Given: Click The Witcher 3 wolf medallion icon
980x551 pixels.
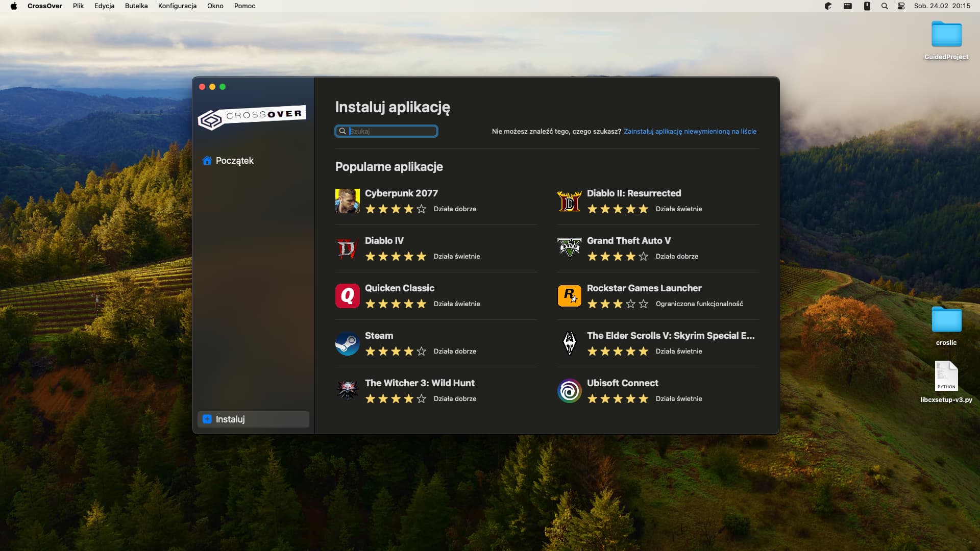Looking at the screenshot, I should [x=347, y=391].
